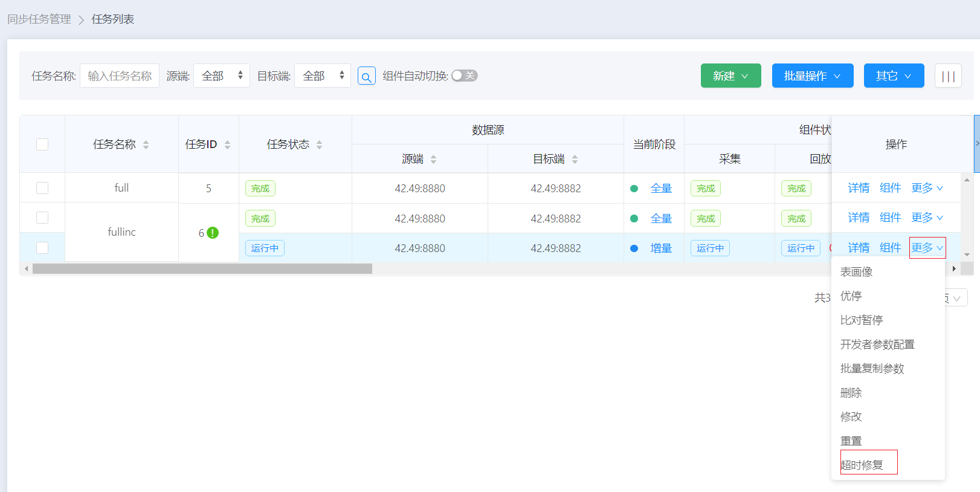Check the fullinc 完成 row checkbox
The image size is (980, 492).
42,218
